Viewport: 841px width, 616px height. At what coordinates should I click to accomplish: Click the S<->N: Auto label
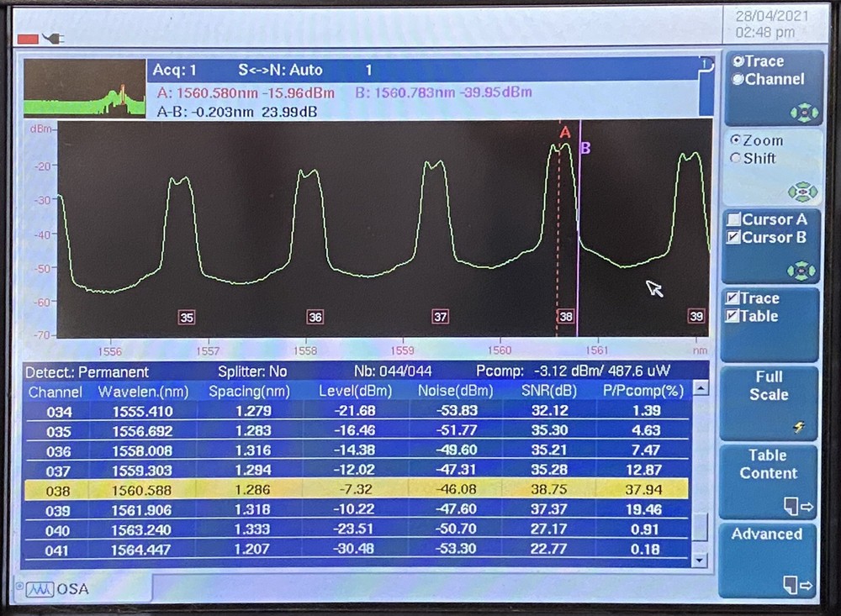point(280,71)
